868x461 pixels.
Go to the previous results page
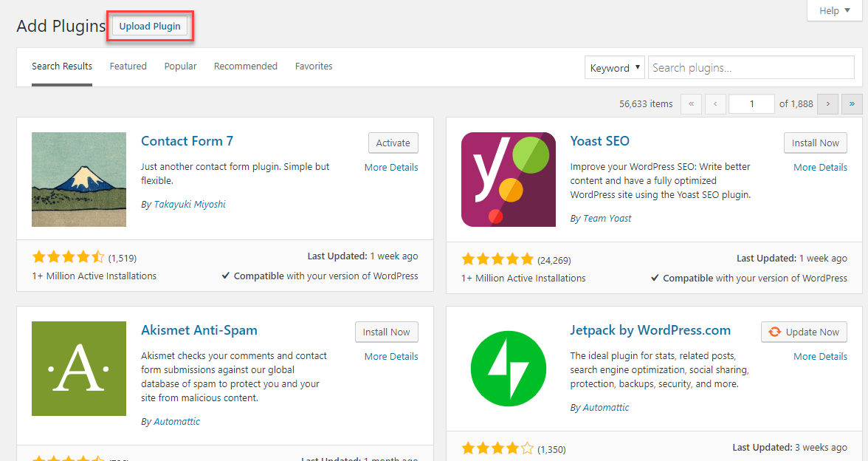(715, 103)
